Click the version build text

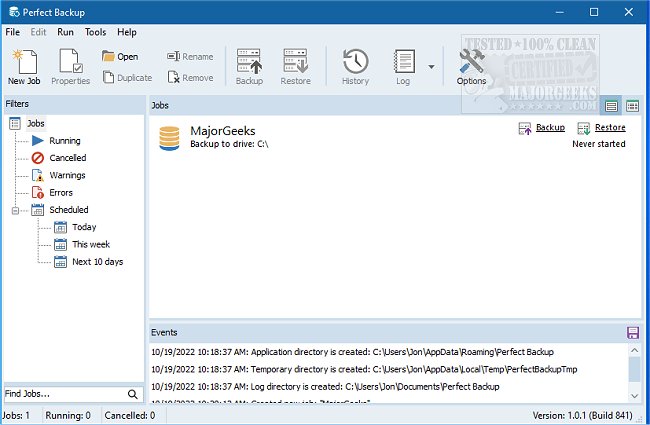pyautogui.click(x=582, y=415)
